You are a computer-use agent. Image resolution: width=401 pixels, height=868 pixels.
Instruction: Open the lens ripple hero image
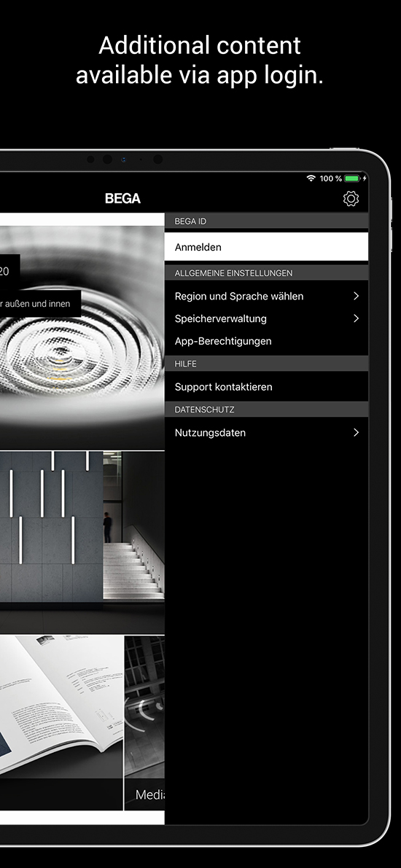82,337
